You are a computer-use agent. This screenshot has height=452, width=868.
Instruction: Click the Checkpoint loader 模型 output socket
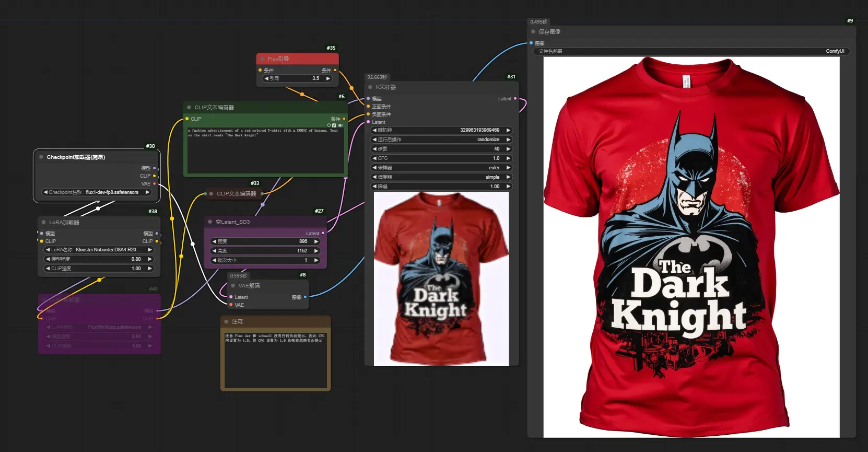tap(154, 168)
